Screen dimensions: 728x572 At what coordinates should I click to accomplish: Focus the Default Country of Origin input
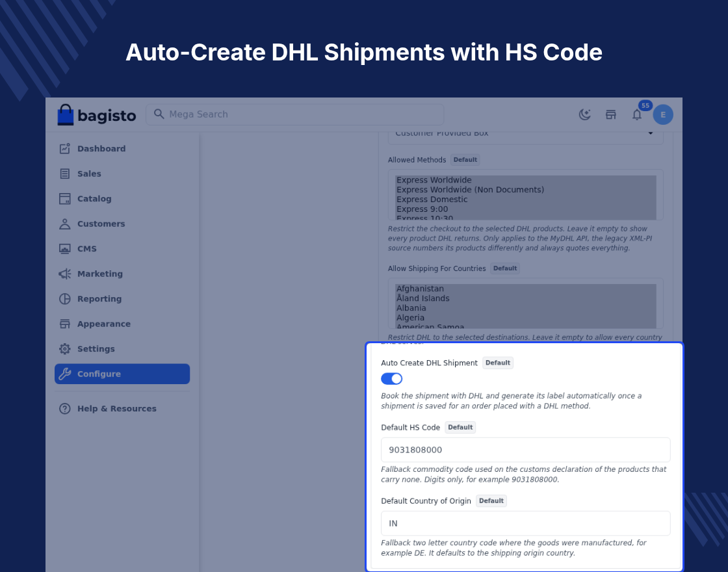point(526,523)
